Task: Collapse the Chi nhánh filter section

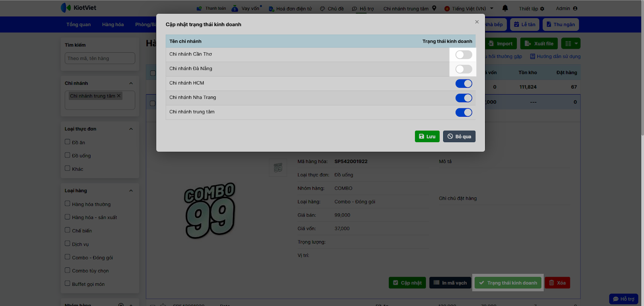Action: click(x=131, y=83)
